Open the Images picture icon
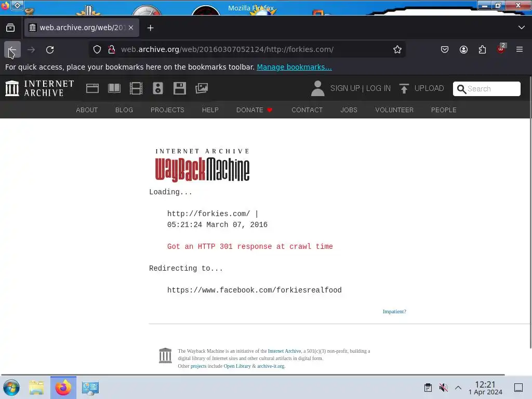The width and height of the screenshot is (532, 399). click(x=202, y=88)
